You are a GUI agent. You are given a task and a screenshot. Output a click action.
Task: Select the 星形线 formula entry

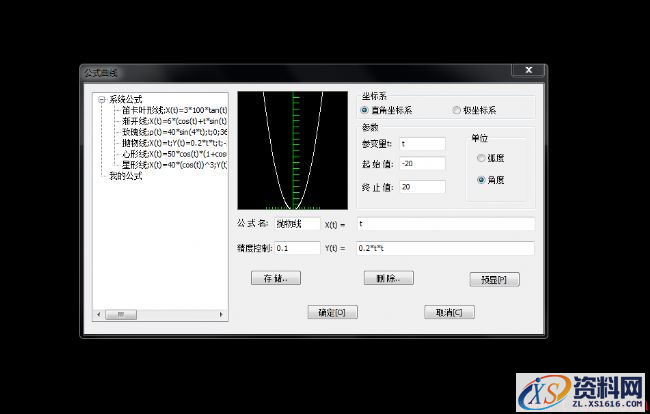click(x=175, y=165)
